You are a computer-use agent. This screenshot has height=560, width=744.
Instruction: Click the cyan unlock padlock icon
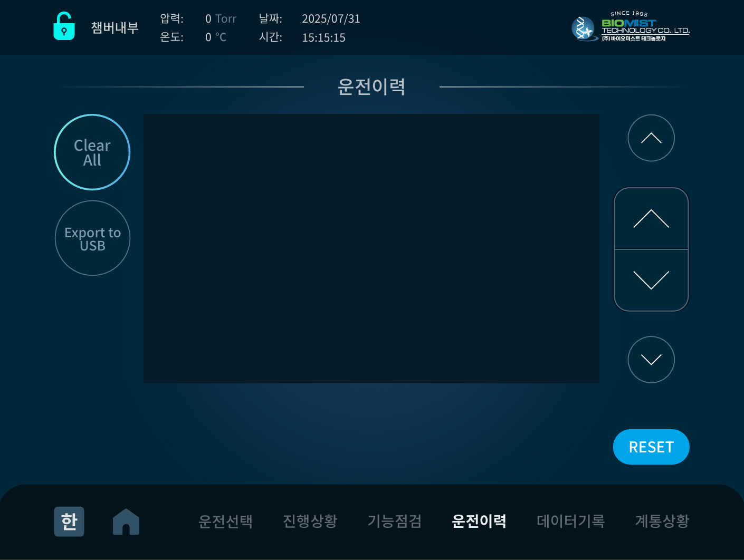pyautogui.click(x=64, y=26)
